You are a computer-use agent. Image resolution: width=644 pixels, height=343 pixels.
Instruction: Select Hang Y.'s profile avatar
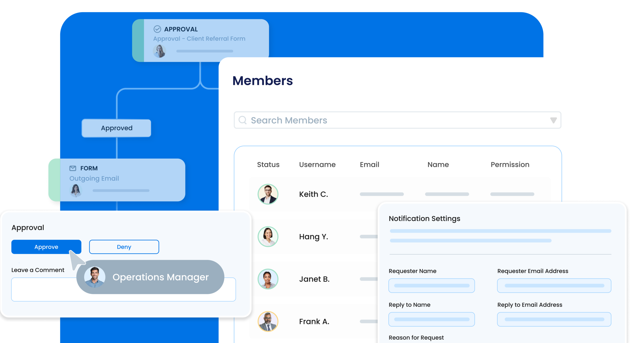pyautogui.click(x=268, y=236)
